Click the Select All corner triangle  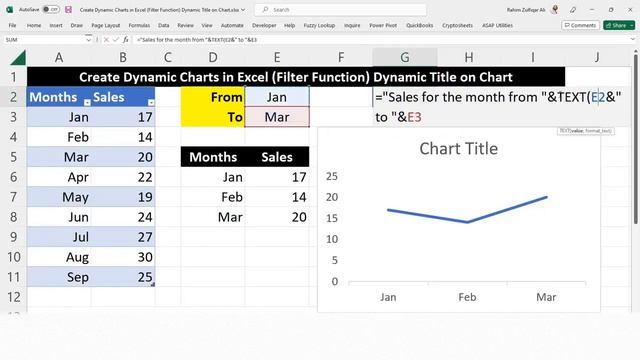coord(18,58)
